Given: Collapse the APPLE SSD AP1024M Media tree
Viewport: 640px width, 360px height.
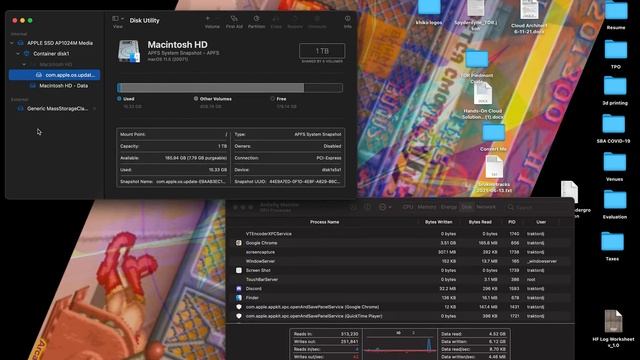Looking at the screenshot, I should [x=12, y=43].
